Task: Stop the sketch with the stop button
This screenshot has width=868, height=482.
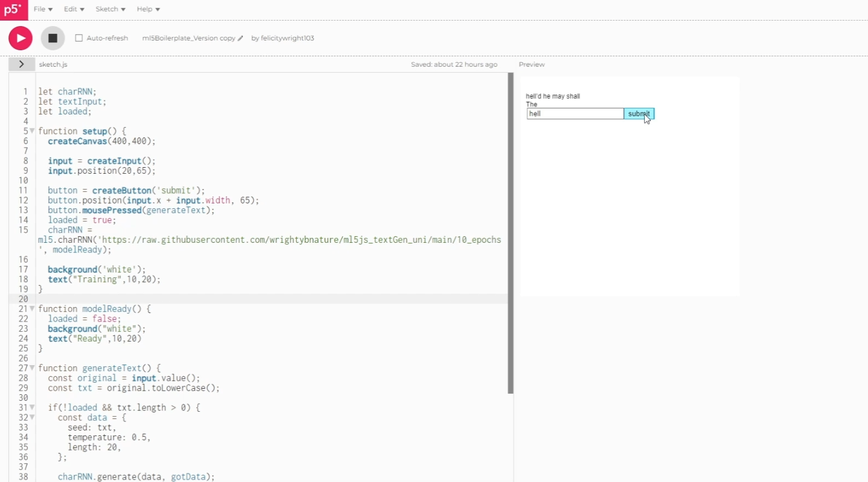Action: [53, 38]
